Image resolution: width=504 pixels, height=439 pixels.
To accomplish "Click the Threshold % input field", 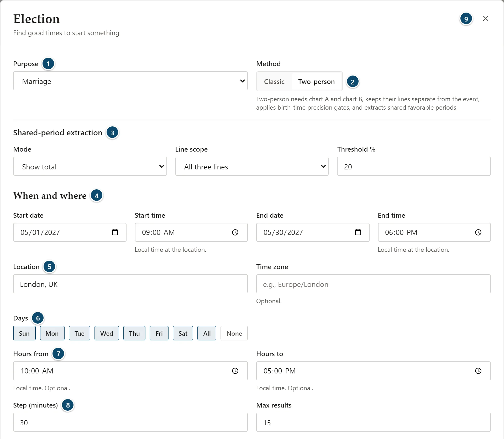I will coord(414,166).
